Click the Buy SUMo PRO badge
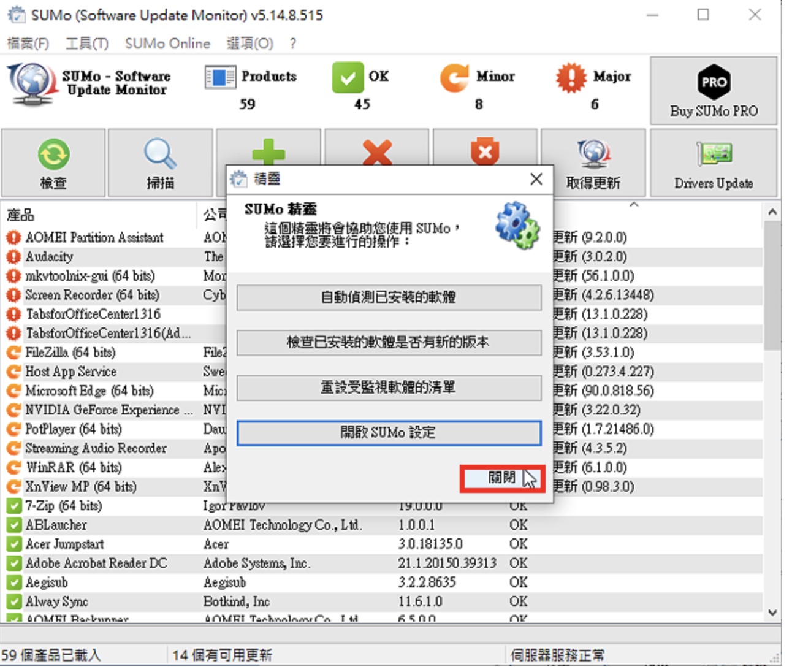This screenshot has height=672, width=792. point(714,91)
